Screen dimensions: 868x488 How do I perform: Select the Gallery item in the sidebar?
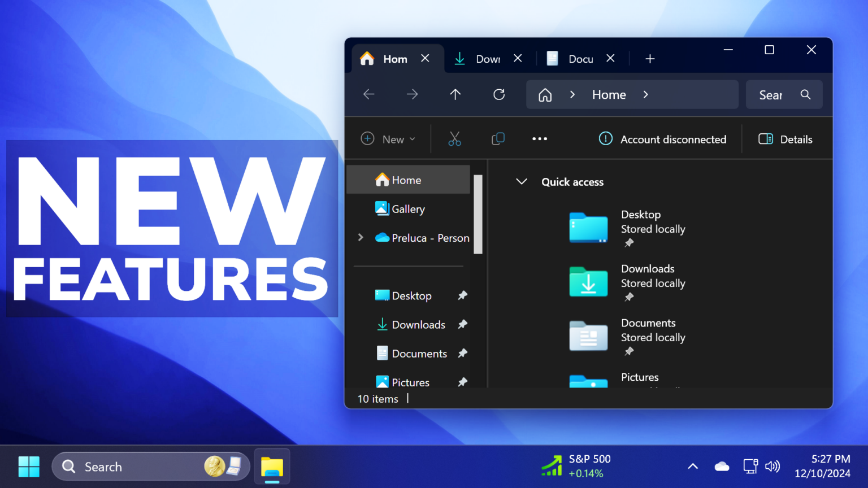click(x=407, y=208)
